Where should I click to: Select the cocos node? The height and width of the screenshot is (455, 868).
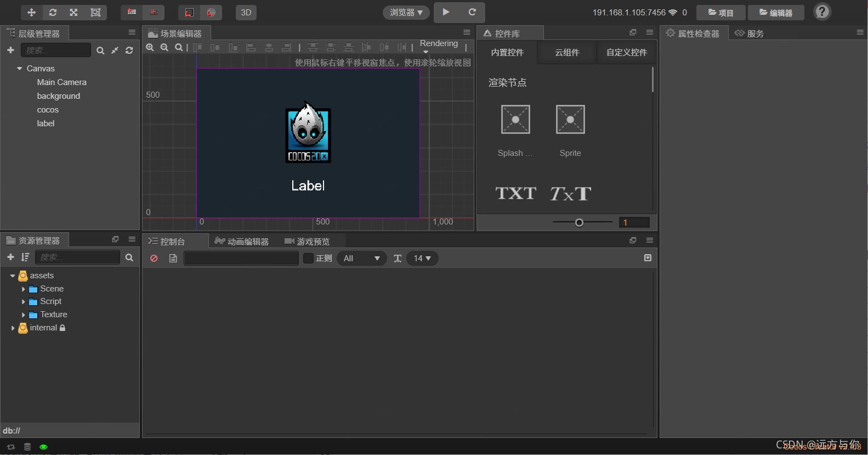point(48,110)
